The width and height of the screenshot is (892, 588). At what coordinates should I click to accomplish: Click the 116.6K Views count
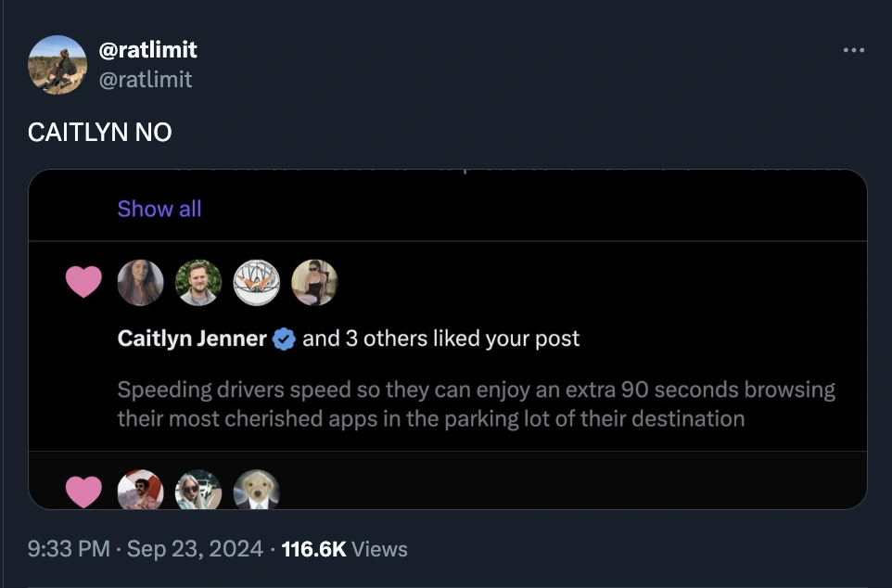point(344,549)
